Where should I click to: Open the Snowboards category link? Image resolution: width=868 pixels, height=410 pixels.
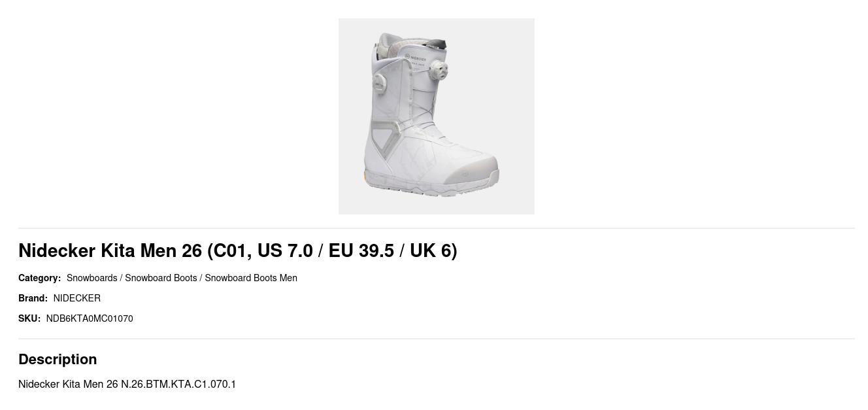click(92, 278)
